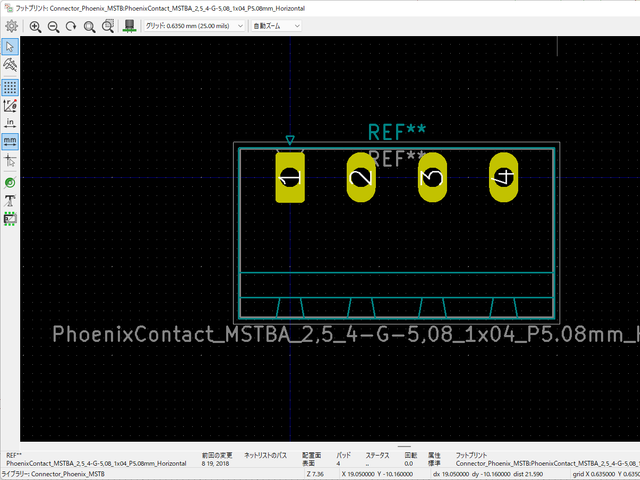Click the grid X 0.635000 readout
The width and height of the screenshot is (640, 480).
(x=592, y=474)
